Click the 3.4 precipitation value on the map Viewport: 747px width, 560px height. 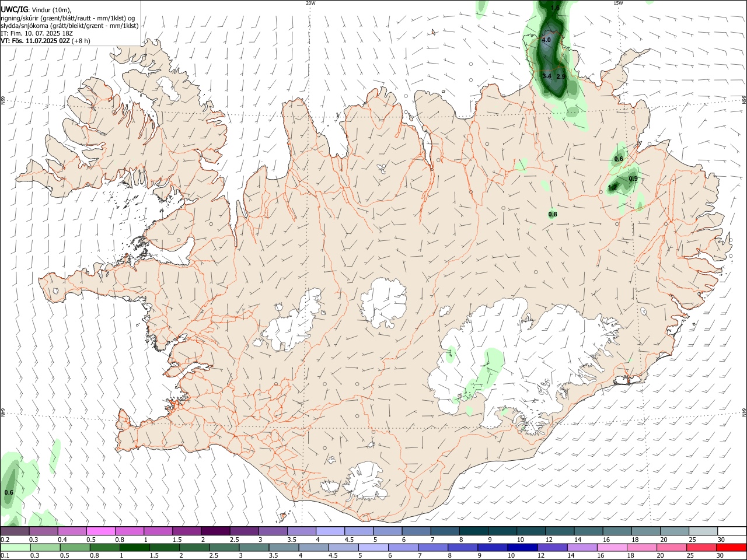pos(547,76)
